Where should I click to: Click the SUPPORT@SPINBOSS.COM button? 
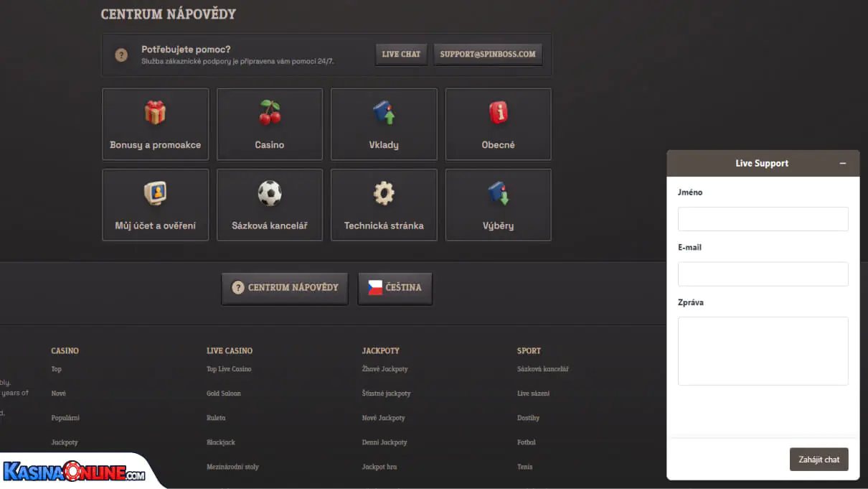click(x=488, y=54)
